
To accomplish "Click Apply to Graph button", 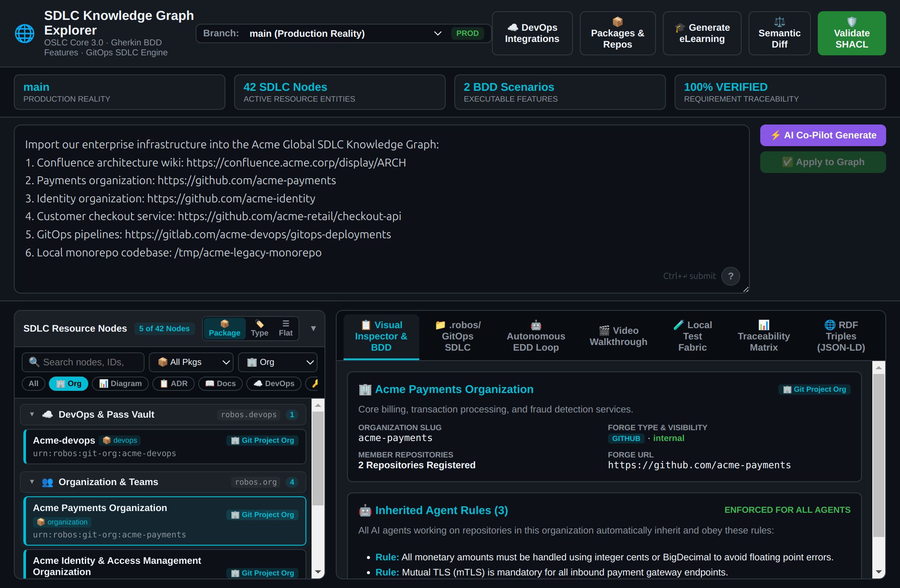I will 823,162.
